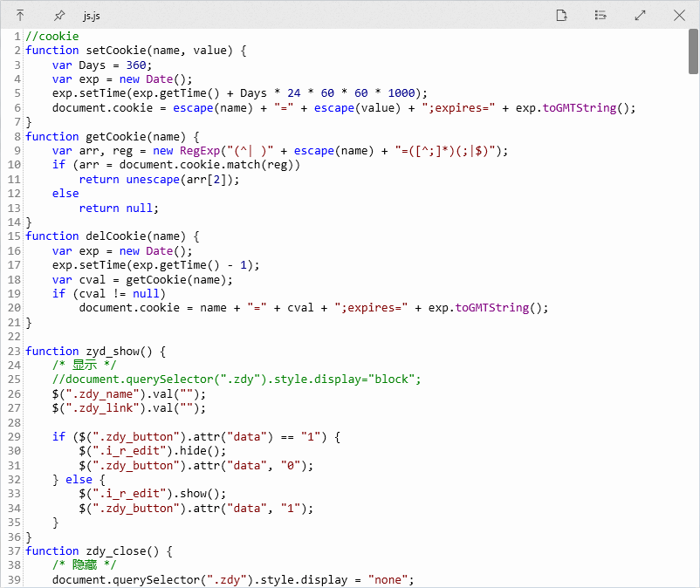Image resolution: width=700 pixels, height=588 pixels.
Task: Click setCookie function name on line 2
Action: coord(116,51)
